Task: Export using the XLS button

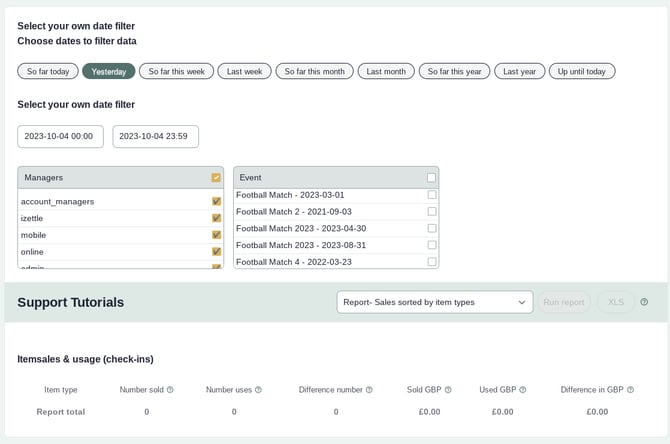Action: click(616, 302)
